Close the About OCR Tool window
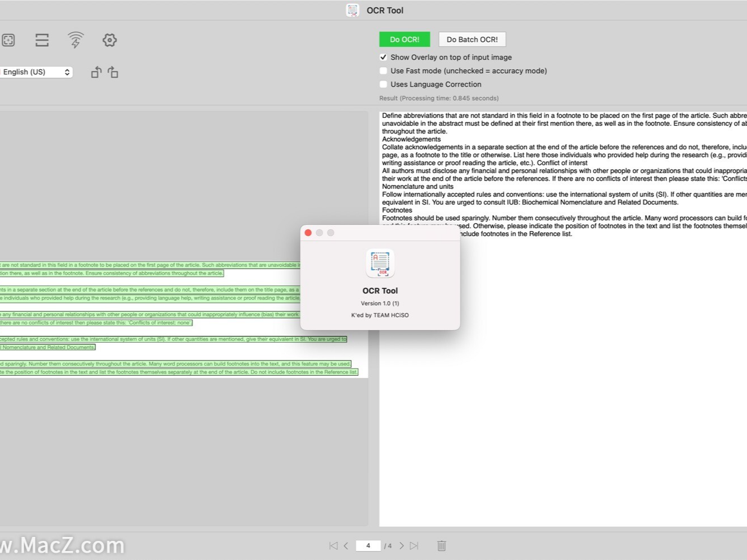The image size is (747, 560). click(308, 232)
